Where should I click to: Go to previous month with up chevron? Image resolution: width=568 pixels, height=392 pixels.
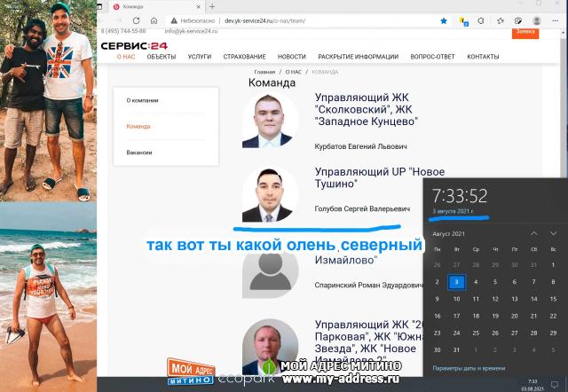(534, 233)
